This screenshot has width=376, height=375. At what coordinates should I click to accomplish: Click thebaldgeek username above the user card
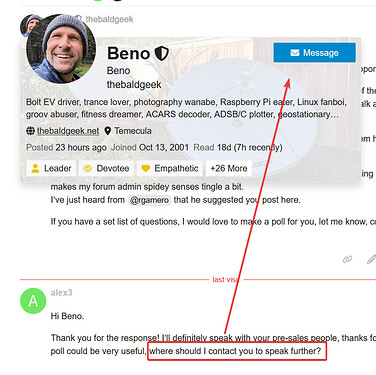(x=109, y=19)
